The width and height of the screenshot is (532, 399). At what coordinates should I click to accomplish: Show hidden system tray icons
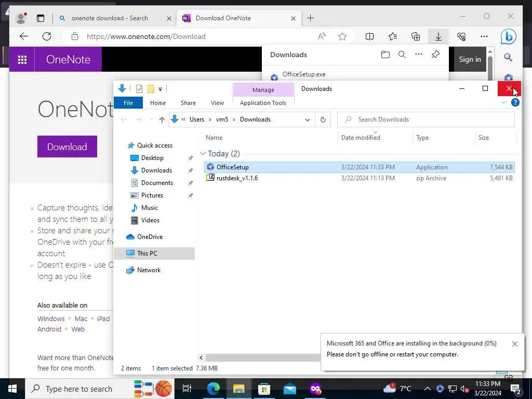[x=428, y=389]
